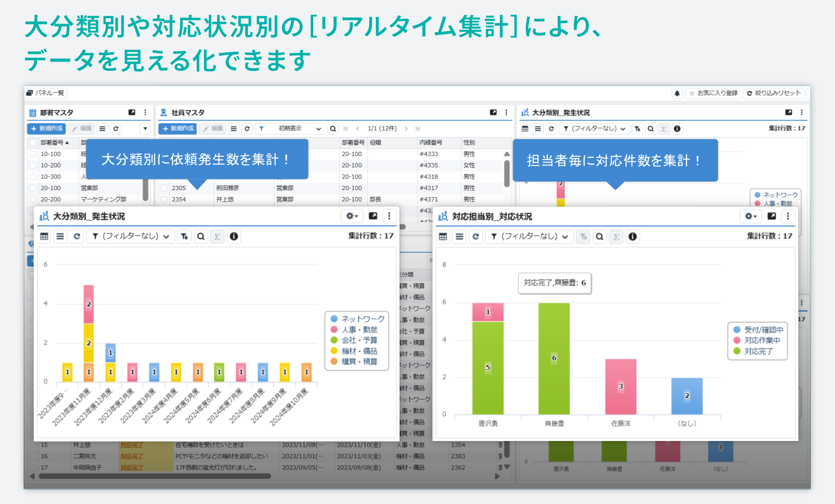Click the summation (Σ) icon in 大分類別_発生状況
835x504 pixels.
pyautogui.click(x=217, y=236)
